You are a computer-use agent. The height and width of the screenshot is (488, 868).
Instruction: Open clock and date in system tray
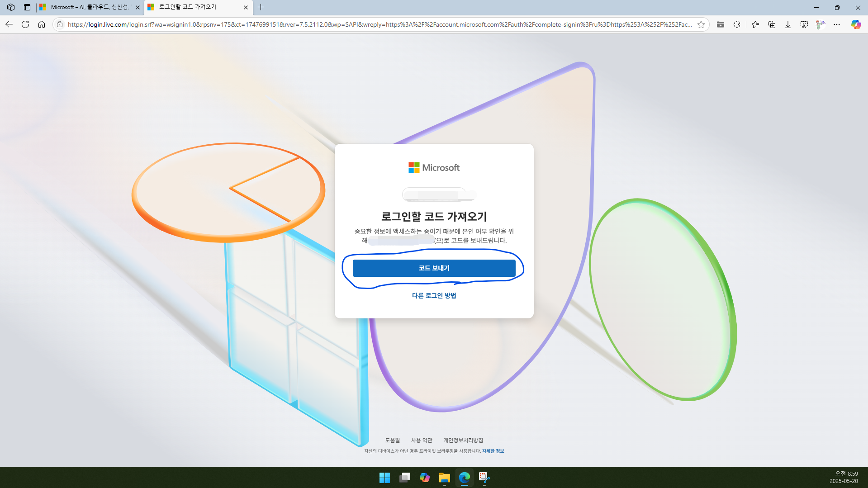[844, 478]
